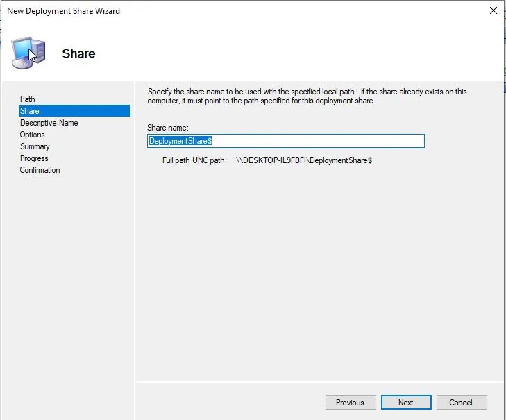Go to the Descriptive Name step

click(x=49, y=123)
